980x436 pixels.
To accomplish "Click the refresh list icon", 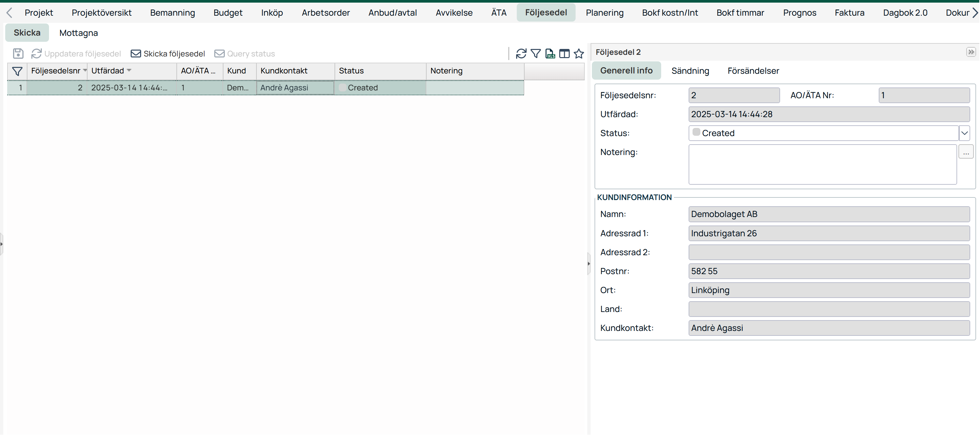I will click(x=521, y=54).
